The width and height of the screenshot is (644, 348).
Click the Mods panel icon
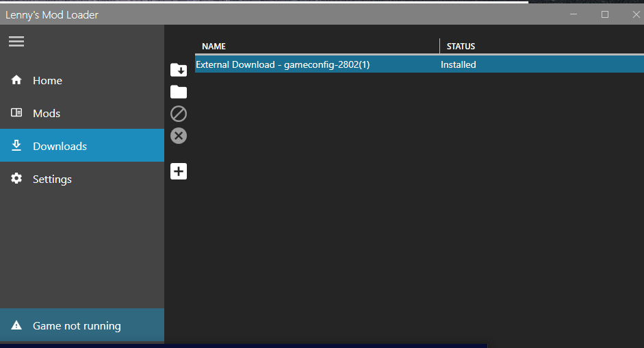pyautogui.click(x=16, y=113)
